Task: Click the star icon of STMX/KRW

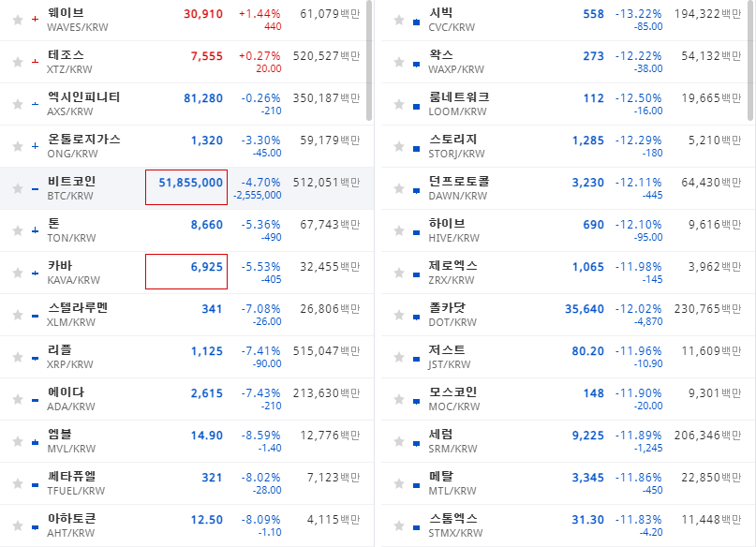Action: [399, 525]
